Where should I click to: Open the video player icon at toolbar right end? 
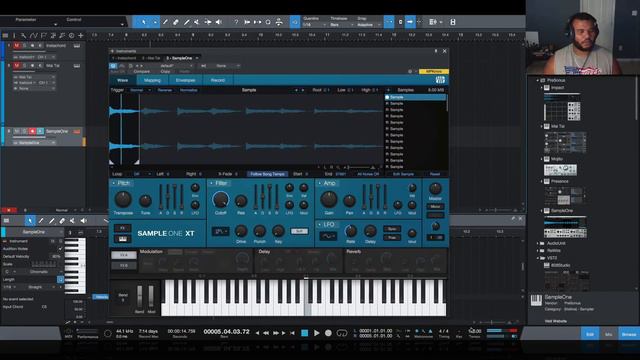tap(453, 22)
